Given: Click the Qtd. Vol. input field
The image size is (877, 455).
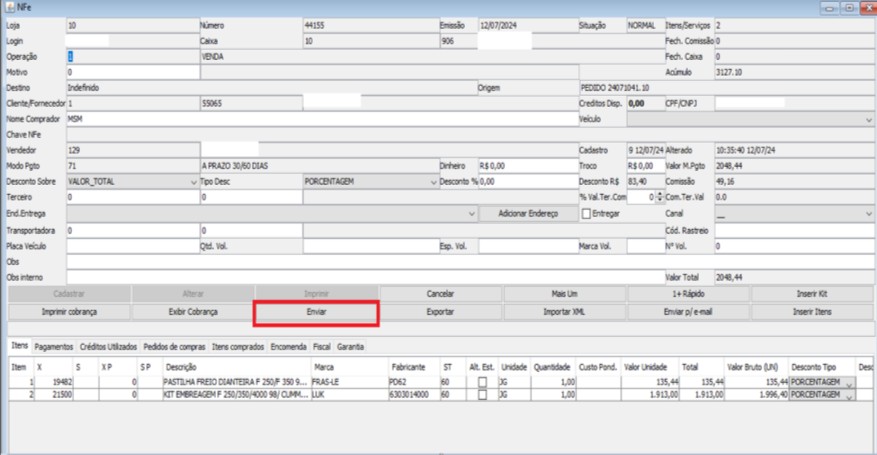Looking at the screenshot, I should [371, 246].
